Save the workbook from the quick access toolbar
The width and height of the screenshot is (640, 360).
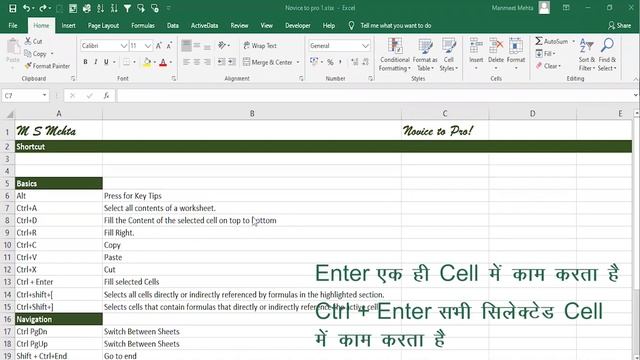[x=13, y=8]
